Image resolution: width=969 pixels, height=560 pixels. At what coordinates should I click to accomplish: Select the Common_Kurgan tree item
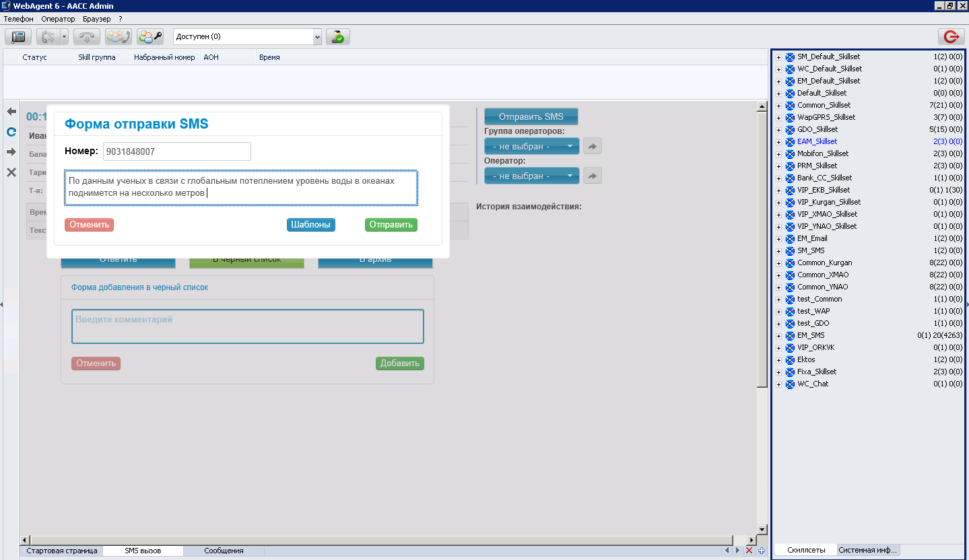(824, 262)
